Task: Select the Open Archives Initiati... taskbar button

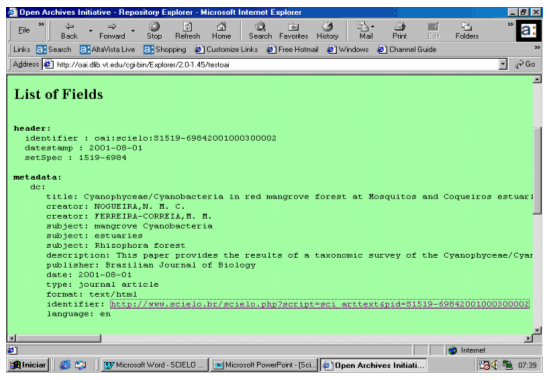Action: [x=374, y=365]
